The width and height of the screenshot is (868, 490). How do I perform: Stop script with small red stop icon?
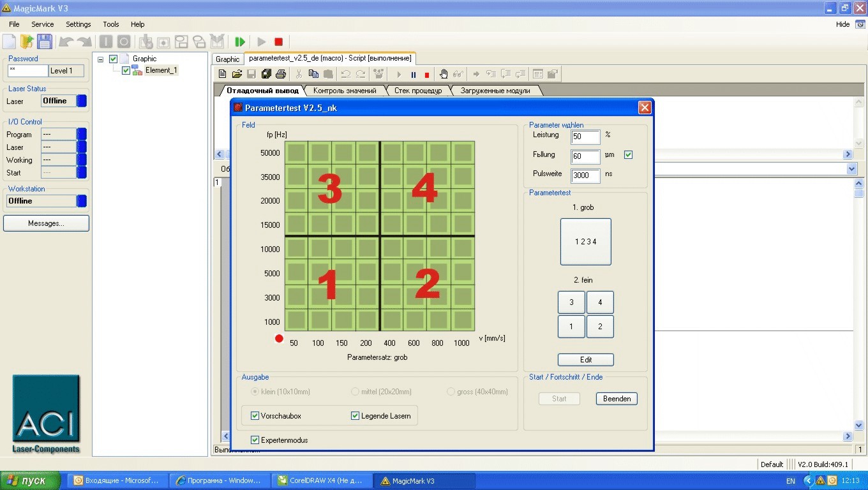click(427, 75)
